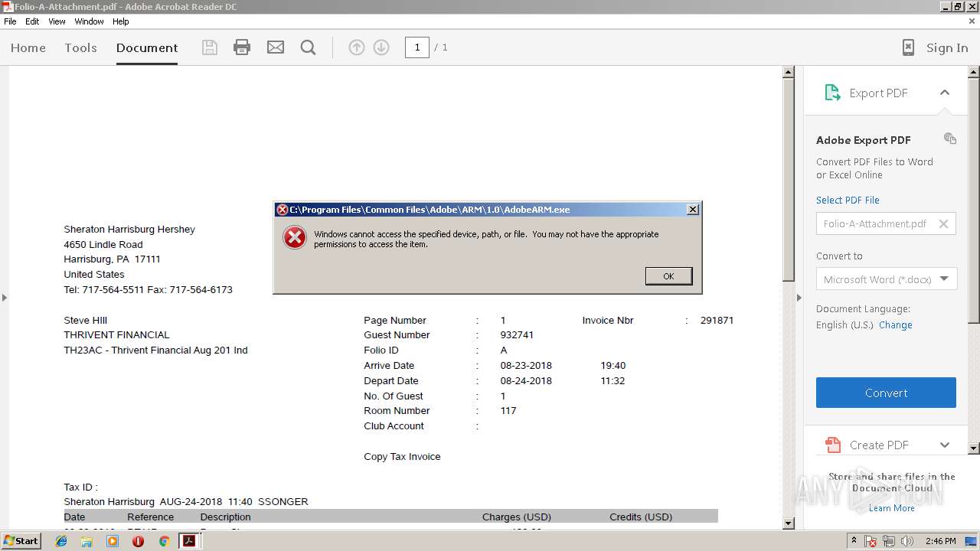Close the AdobeARM error dialog
This screenshot has width=980, height=551.
tap(692, 210)
